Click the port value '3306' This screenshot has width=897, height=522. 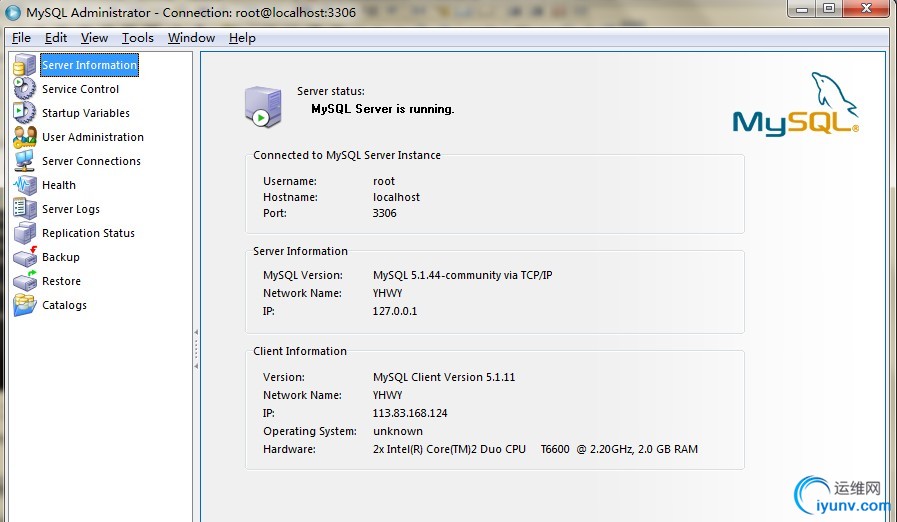tap(384, 213)
